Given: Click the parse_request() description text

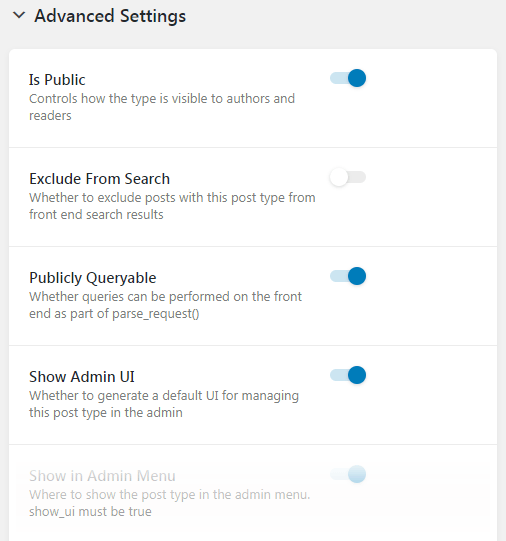Looking at the screenshot, I should (x=165, y=305).
